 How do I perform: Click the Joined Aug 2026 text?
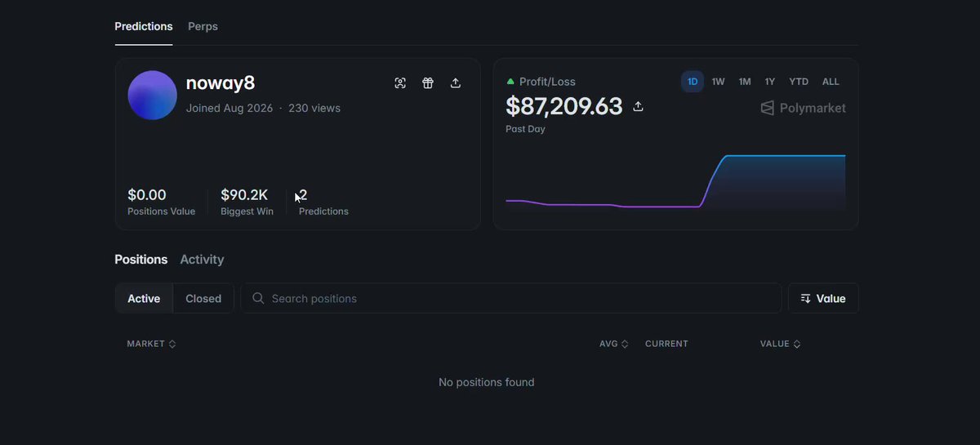coord(229,108)
